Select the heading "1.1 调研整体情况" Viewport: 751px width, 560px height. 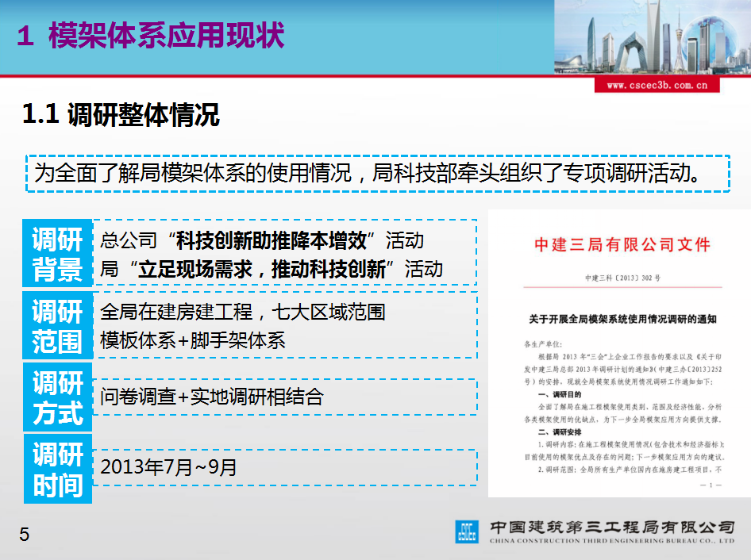(121, 114)
